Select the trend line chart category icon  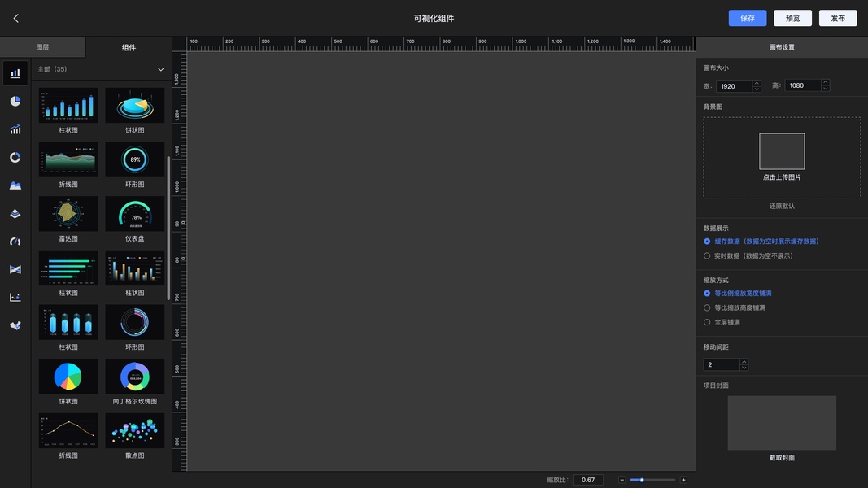click(x=15, y=129)
